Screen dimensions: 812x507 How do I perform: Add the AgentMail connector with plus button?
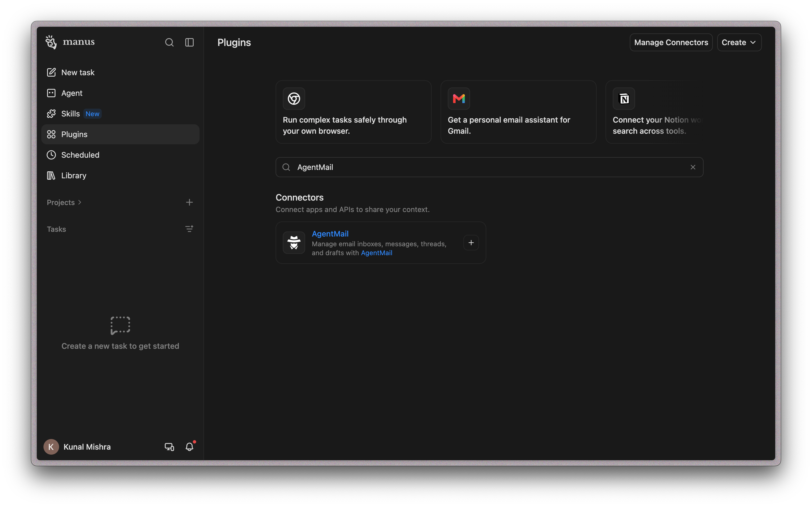point(471,242)
